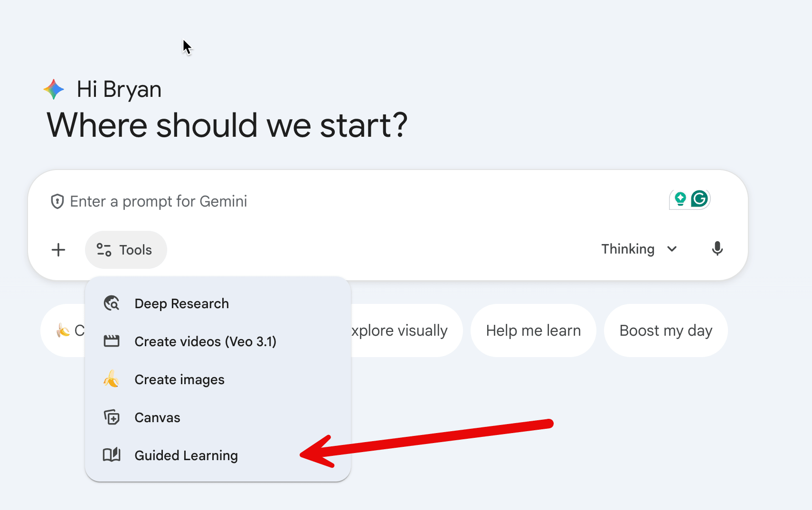
Task: Click the Help me learn suggestion
Action: (x=533, y=331)
